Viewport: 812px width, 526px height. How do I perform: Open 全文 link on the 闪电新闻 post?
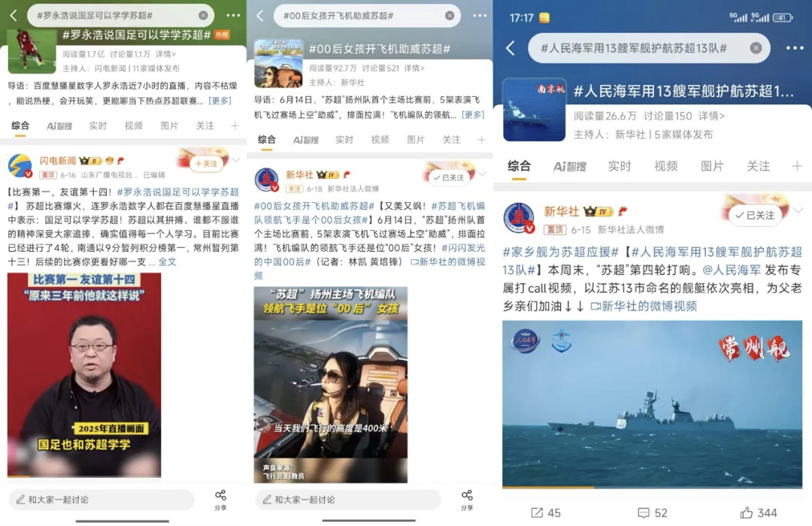[167, 262]
